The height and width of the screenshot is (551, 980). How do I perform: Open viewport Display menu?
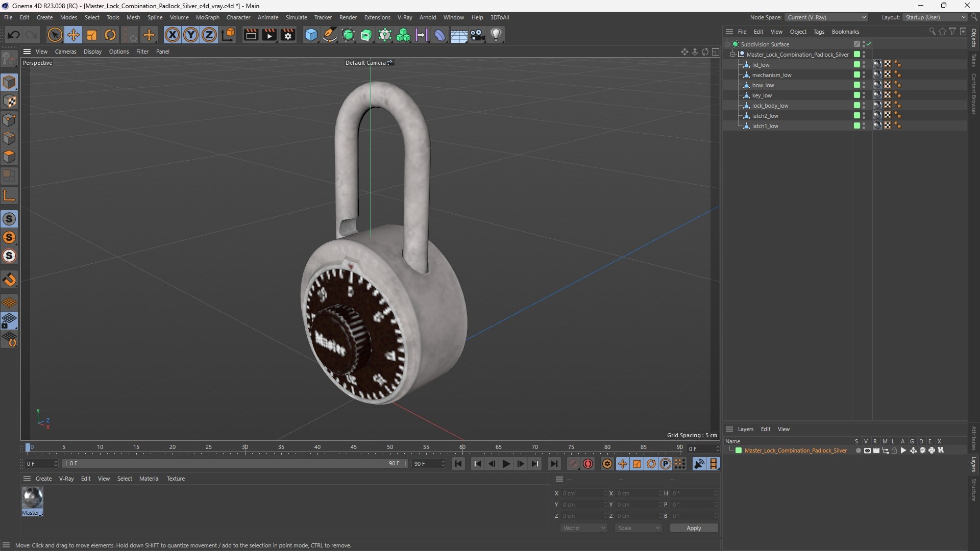tap(92, 52)
